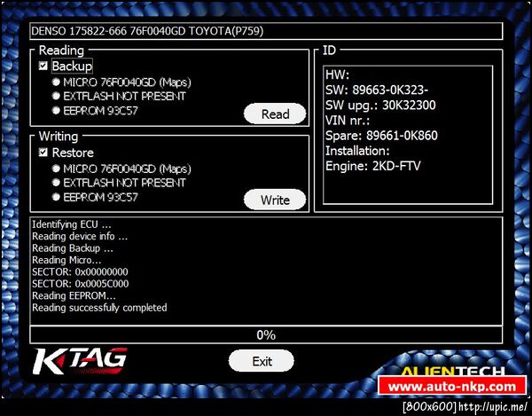The image size is (532, 416).
Task: Click the SW upg.: 30K32300 line
Action: 380,106
